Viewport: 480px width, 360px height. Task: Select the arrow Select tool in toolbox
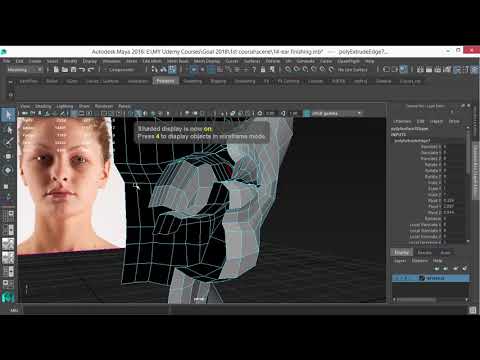pyautogui.click(x=8, y=115)
